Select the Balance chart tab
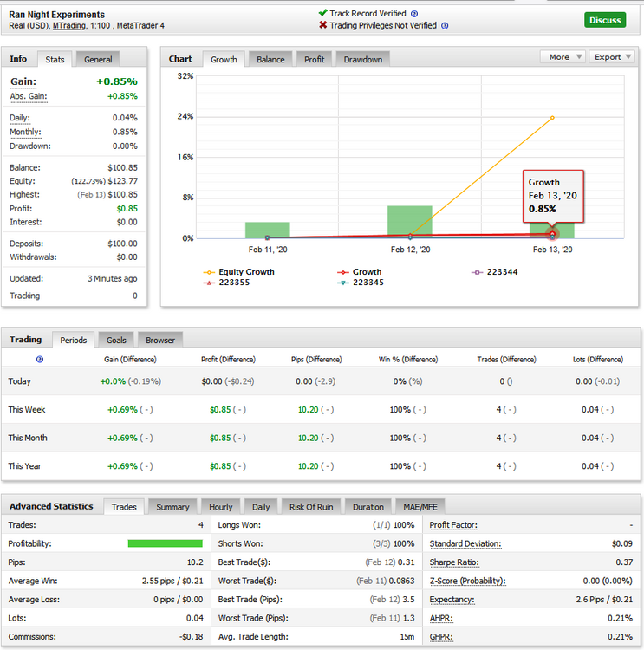Image resolution: width=644 pixels, height=650 pixels. (270, 59)
